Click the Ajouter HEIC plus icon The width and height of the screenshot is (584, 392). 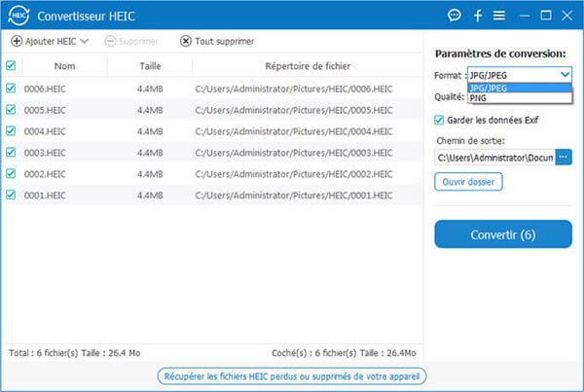point(17,41)
